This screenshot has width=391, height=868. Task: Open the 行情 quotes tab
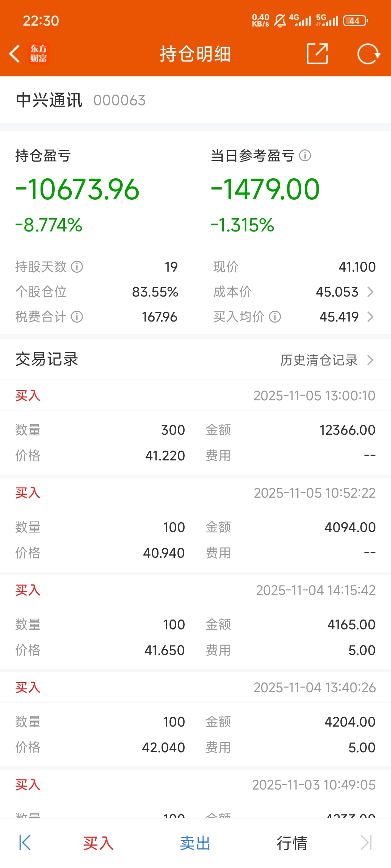click(292, 843)
